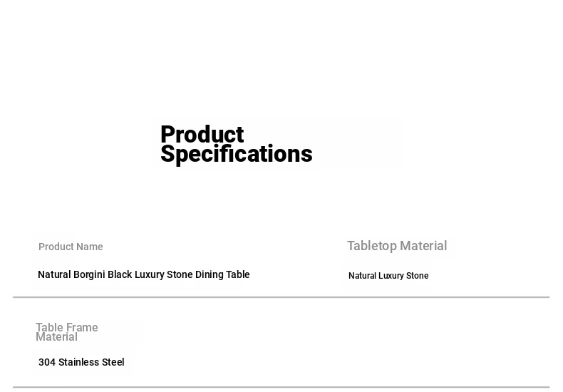Click the word Specifications in the heading
563x392 pixels.
tap(236, 154)
